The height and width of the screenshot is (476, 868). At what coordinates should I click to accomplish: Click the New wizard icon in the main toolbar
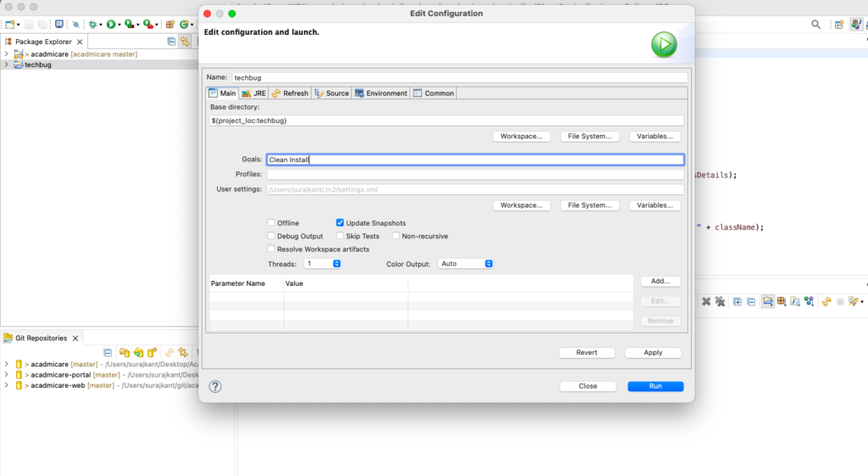[10, 25]
